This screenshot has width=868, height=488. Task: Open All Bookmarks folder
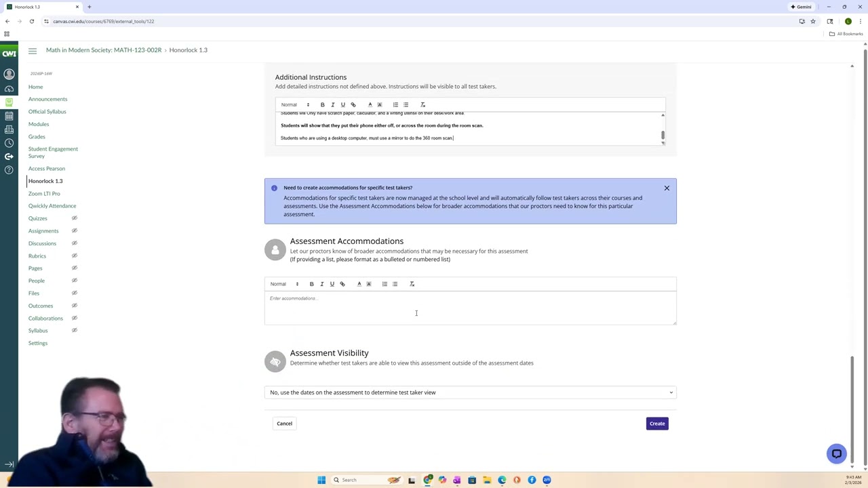click(x=846, y=34)
